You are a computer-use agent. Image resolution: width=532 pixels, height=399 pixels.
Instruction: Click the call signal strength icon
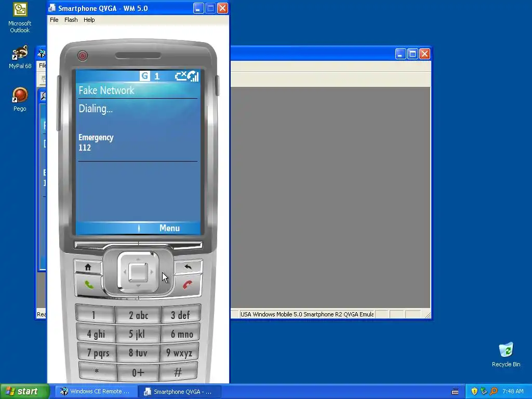(x=193, y=76)
